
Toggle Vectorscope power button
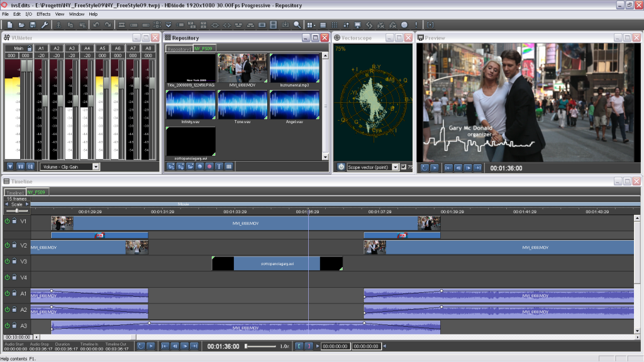(341, 167)
